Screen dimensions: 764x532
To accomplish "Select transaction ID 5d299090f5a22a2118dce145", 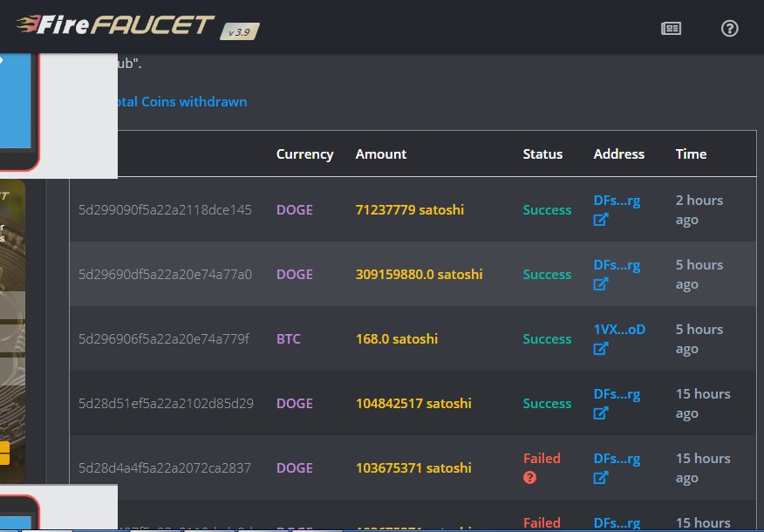I will click(x=165, y=210).
